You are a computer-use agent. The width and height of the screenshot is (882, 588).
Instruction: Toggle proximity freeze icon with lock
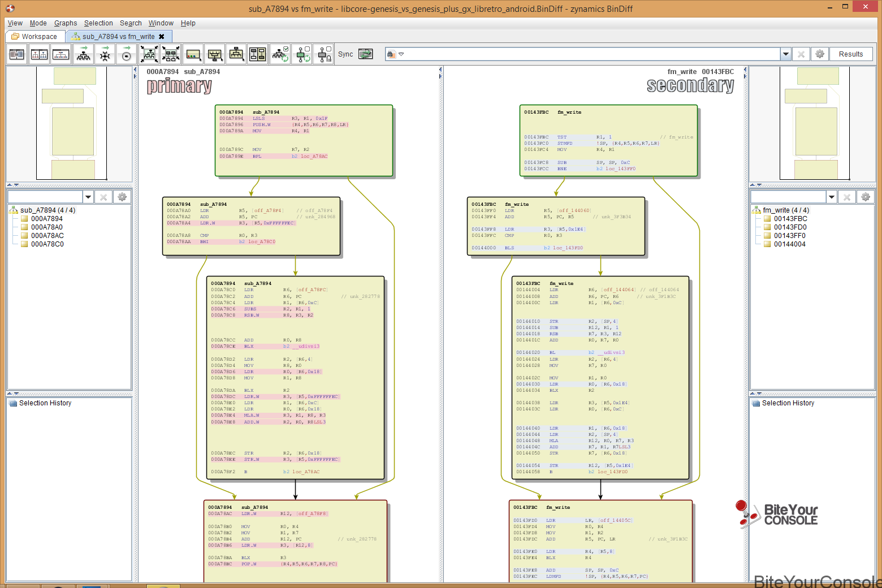coord(324,54)
